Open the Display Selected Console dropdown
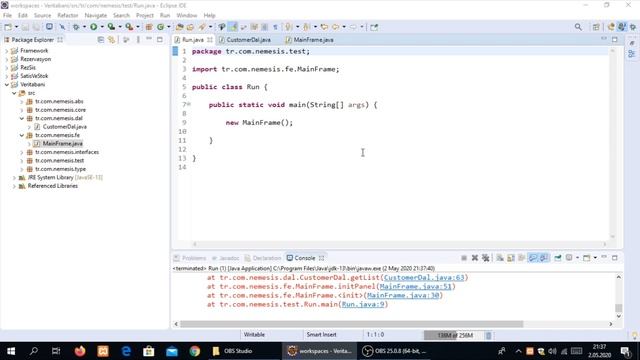Image resolution: width=640 pixels, height=360 pixels. coord(577,258)
